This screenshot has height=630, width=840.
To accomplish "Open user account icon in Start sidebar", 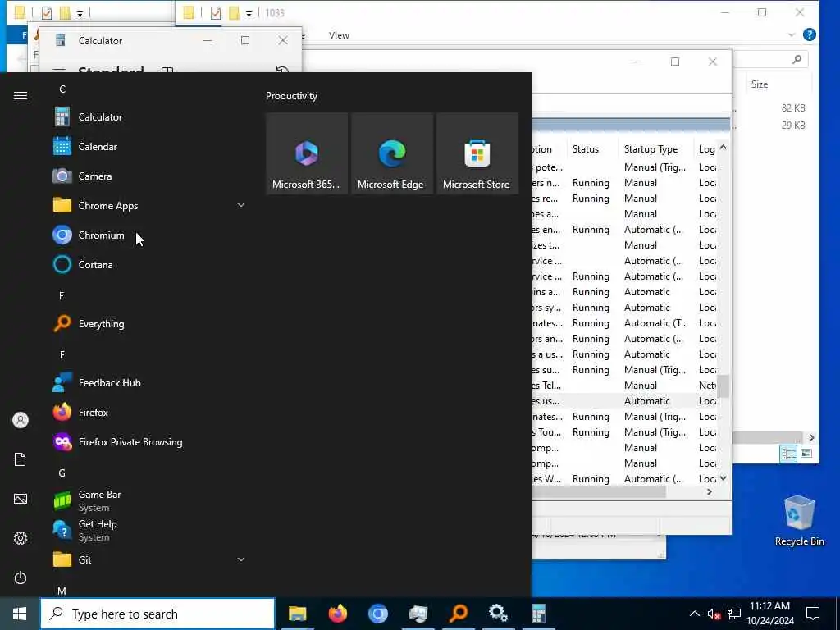I will [21, 420].
